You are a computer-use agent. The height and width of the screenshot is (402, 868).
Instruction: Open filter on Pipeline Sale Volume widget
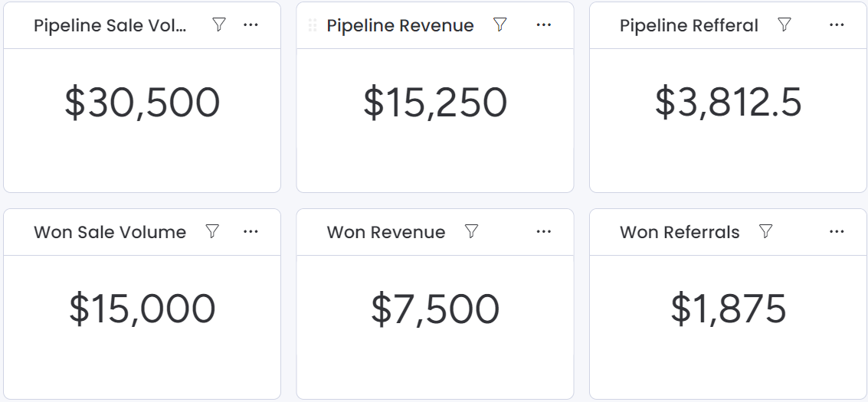[219, 25]
